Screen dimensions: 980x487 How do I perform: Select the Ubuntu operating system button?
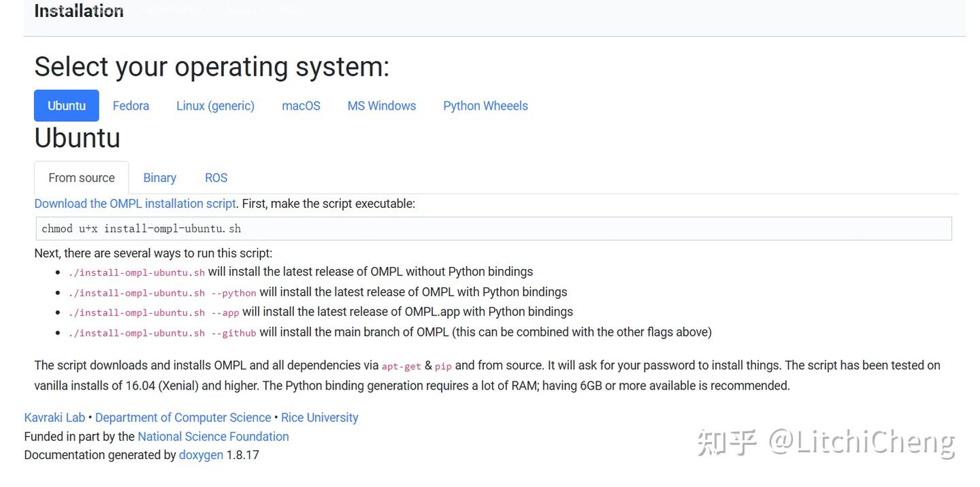click(x=66, y=106)
